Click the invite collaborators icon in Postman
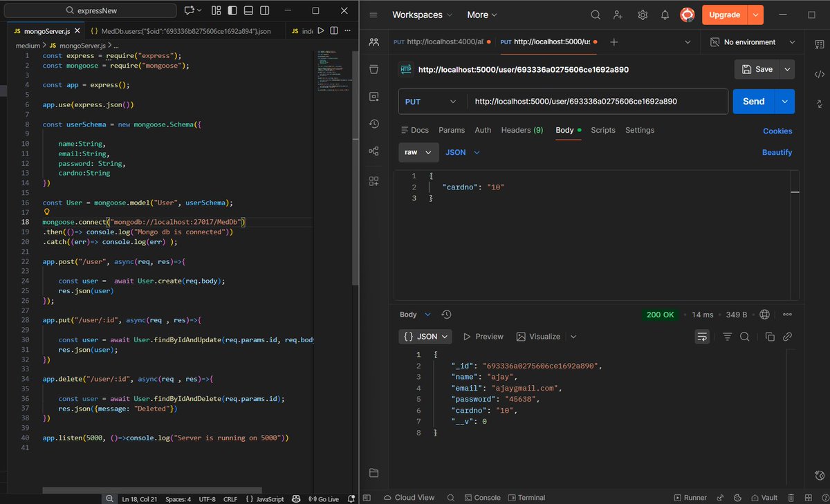Viewport: 830px width, 504px height. (618, 15)
